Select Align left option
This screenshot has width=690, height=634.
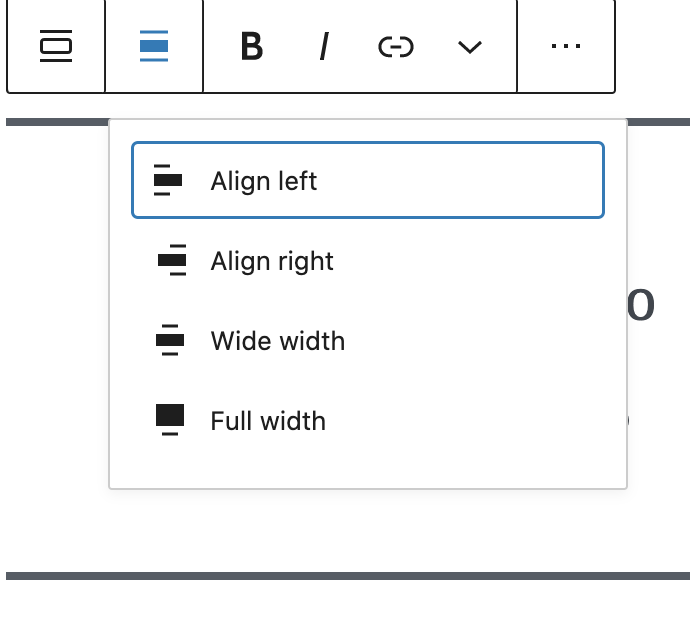coord(368,180)
